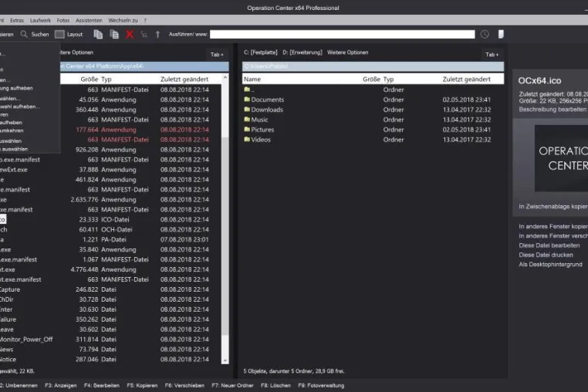Sort right pane by Zuletzt geändert column
The width and height of the screenshot is (588, 392).
467,79
